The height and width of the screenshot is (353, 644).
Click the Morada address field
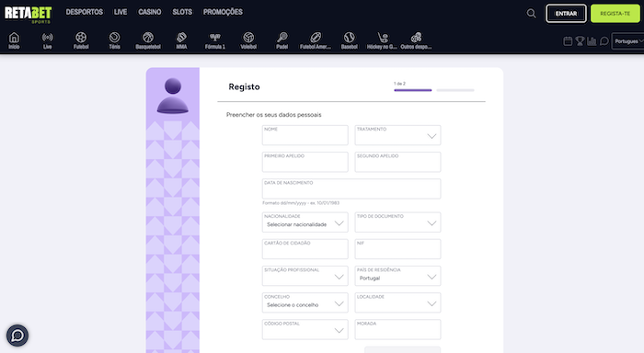tap(397, 330)
